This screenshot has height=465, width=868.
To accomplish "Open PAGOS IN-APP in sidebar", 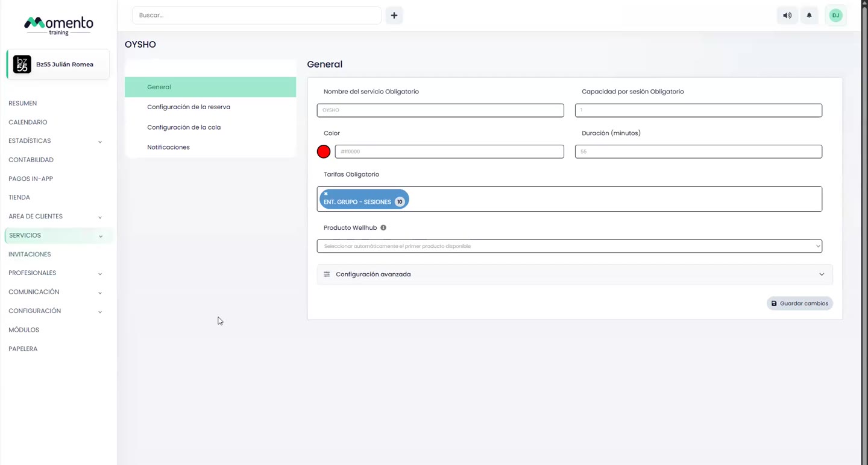I will pyautogui.click(x=31, y=179).
